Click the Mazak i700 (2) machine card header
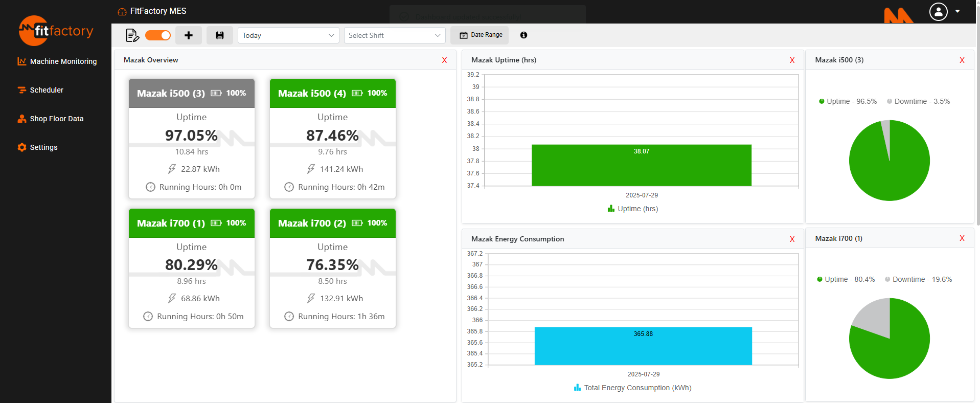 tap(332, 223)
